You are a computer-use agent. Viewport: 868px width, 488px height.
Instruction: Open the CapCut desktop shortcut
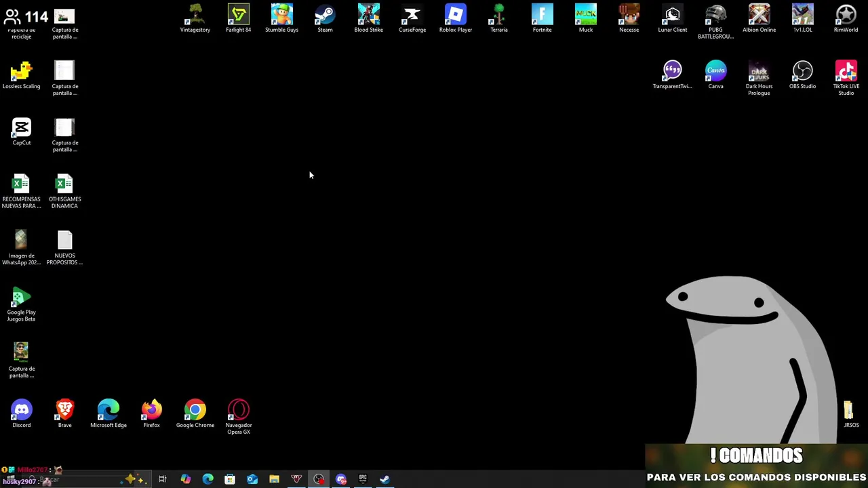22,131
